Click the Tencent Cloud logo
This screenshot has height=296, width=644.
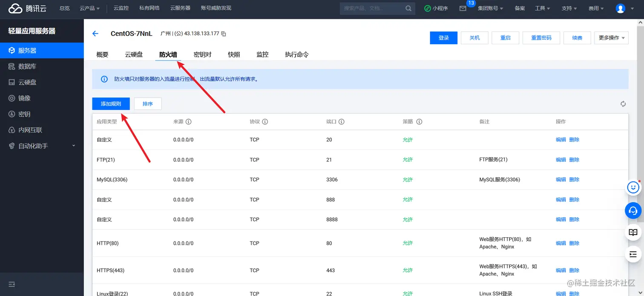point(27,8)
